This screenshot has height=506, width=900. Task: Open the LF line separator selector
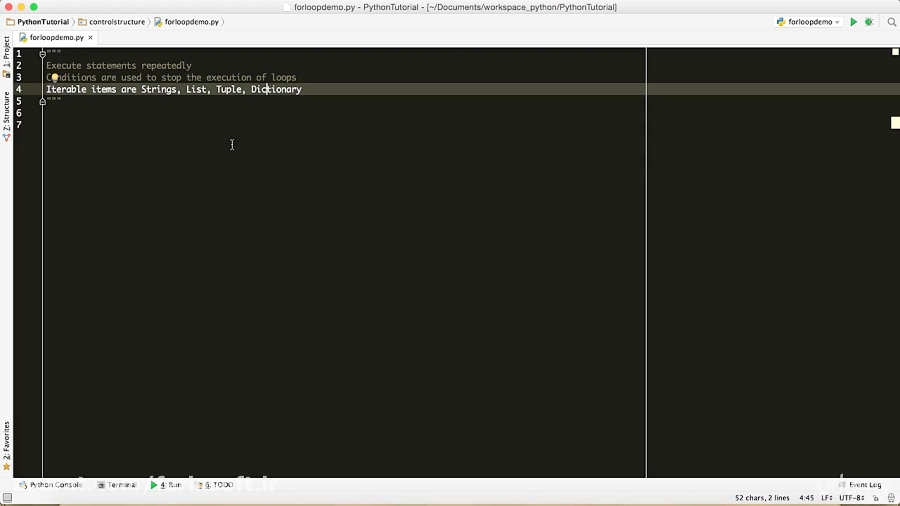coord(826,497)
